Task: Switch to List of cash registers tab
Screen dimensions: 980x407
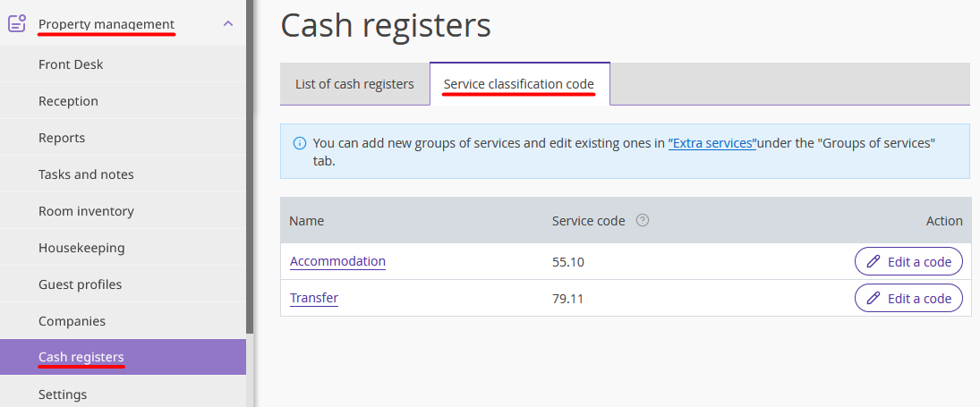Action: point(354,84)
